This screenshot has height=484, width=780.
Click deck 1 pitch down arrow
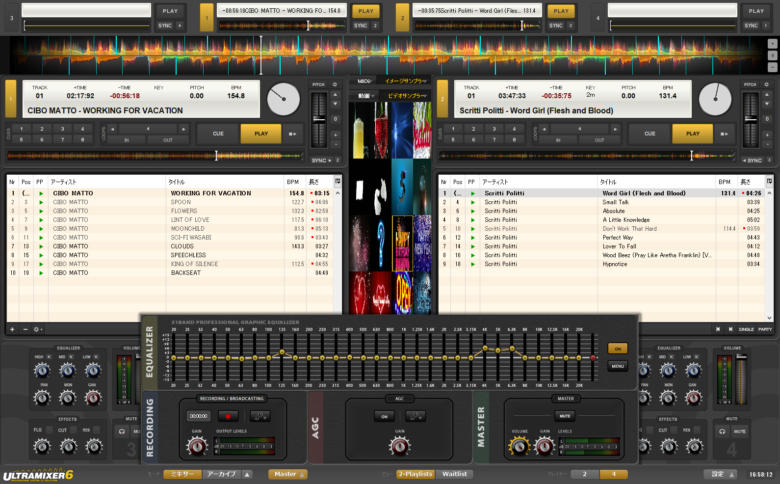click(x=335, y=103)
